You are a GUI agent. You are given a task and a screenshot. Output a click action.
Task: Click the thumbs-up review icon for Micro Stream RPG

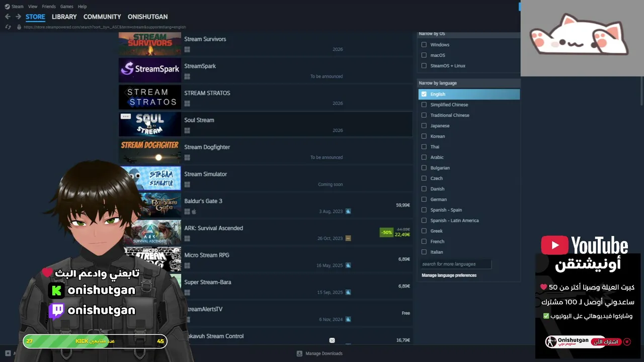(x=348, y=265)
